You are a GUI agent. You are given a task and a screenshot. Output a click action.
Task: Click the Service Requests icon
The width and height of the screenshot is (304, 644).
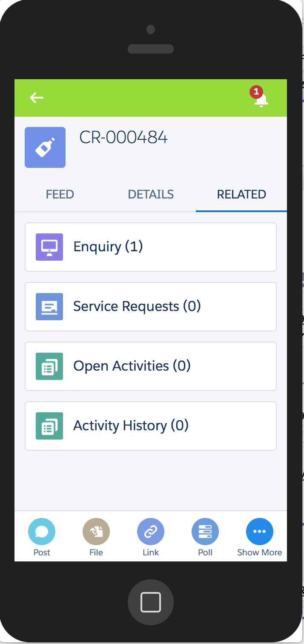(49, 307)
